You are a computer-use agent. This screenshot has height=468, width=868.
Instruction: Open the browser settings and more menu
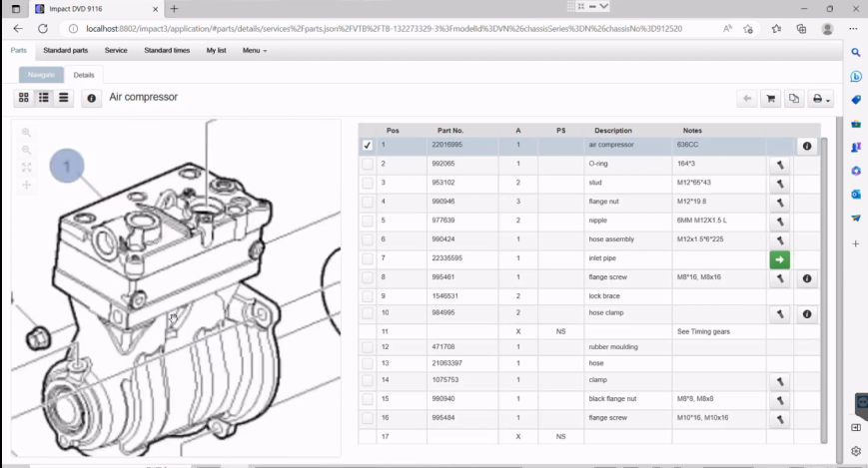tap(851, 29)
